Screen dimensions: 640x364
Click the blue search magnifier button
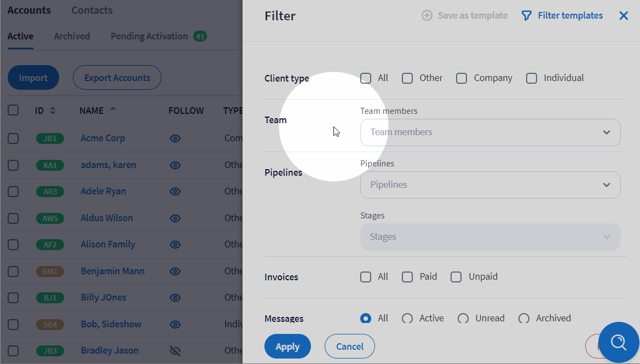(x=619, y=343)
